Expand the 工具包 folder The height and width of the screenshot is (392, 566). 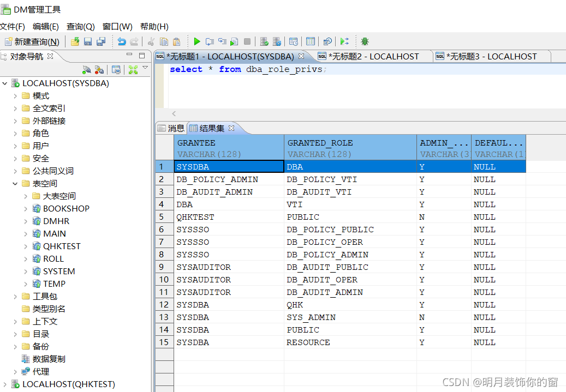pyautogui.click(x=15, y=297)
